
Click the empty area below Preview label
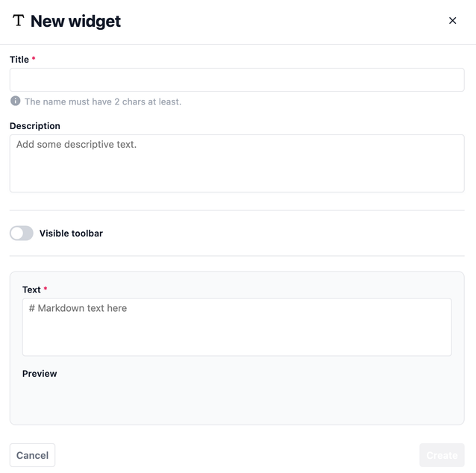(237, 401)
